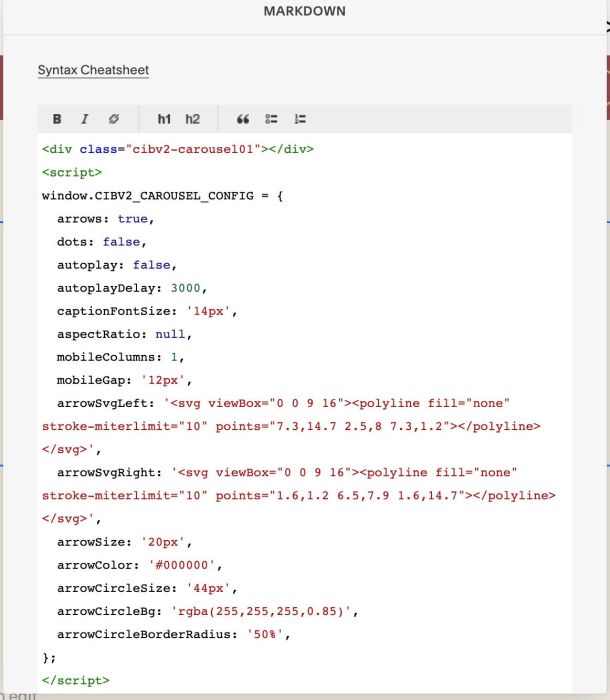The image size is (610, 700).
Task: Click the MARKDOWN title at the top
Action: (305, 11)
